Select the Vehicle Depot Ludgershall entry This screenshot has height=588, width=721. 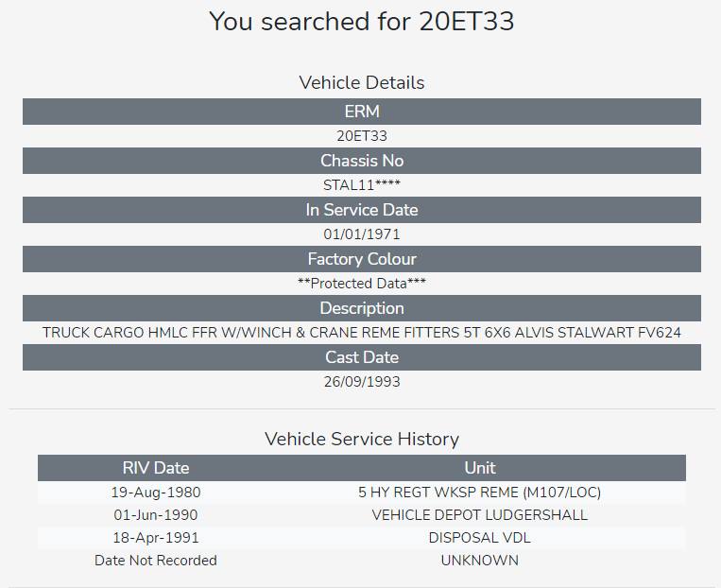click(x=479, y=515)
